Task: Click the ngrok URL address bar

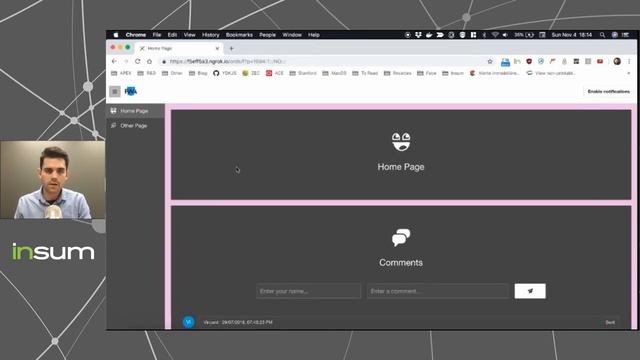Action: coord(322,61)
